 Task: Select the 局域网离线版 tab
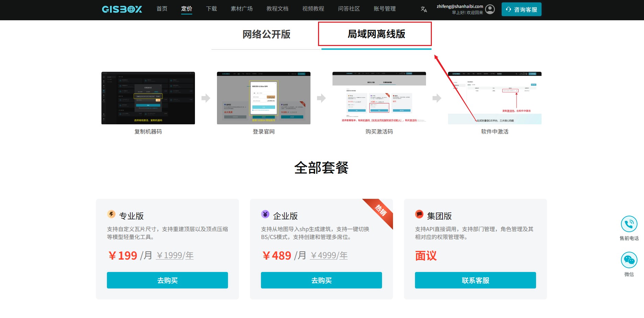point(376,34)
